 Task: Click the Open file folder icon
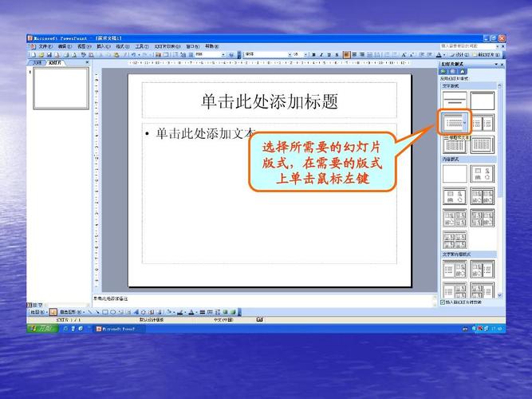pos(41,55)
